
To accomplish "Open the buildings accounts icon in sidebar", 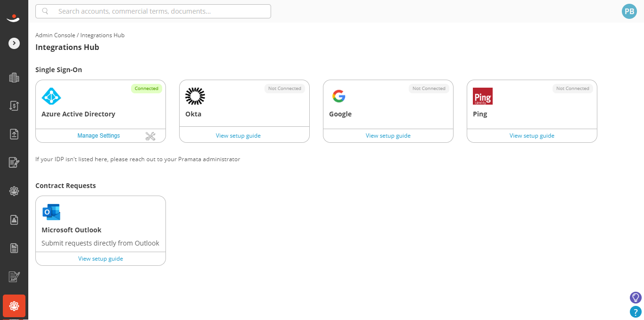I will coord(14,78).
